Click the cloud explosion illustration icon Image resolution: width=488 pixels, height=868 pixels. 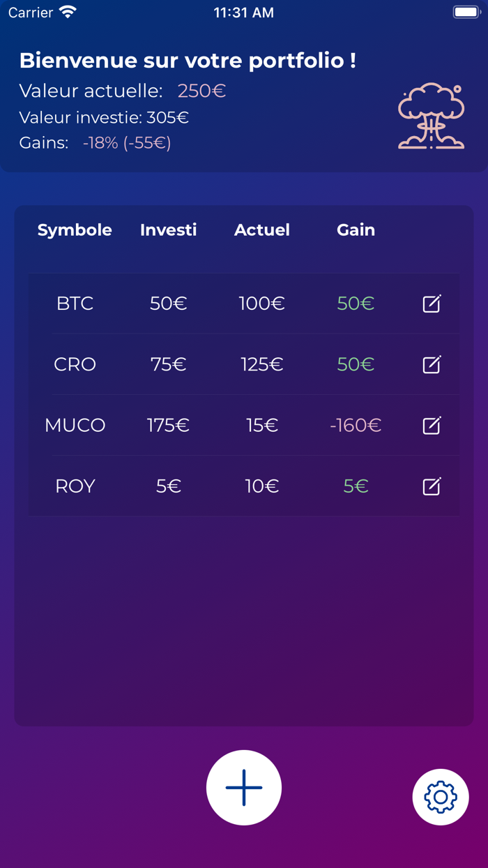[x=431, y=115]
